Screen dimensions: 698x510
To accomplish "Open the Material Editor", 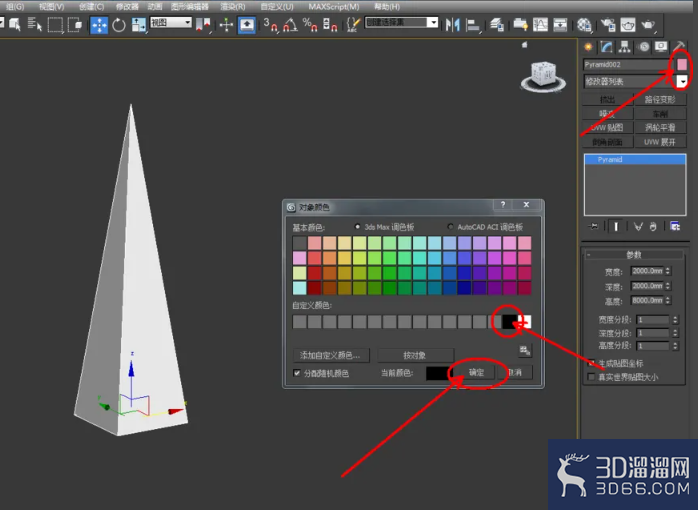I will coord(584,24).
